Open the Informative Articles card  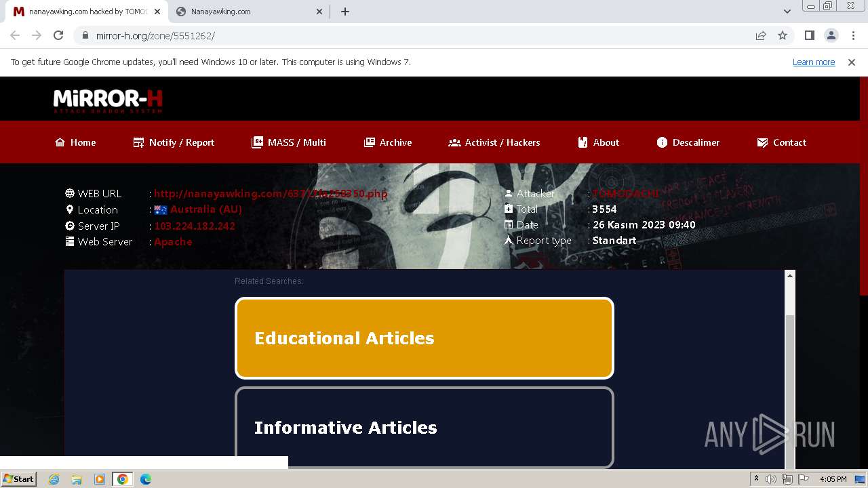(425, 428)
